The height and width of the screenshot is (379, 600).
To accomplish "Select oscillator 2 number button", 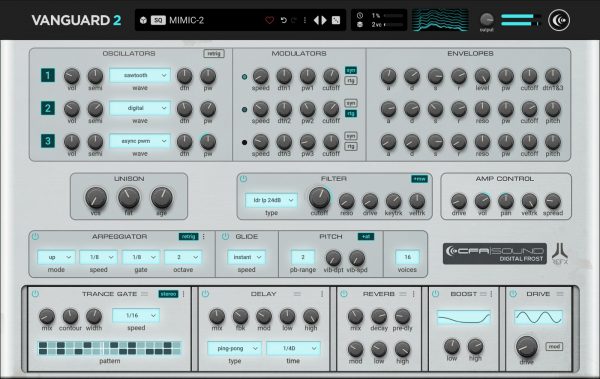I will (48, 108).
